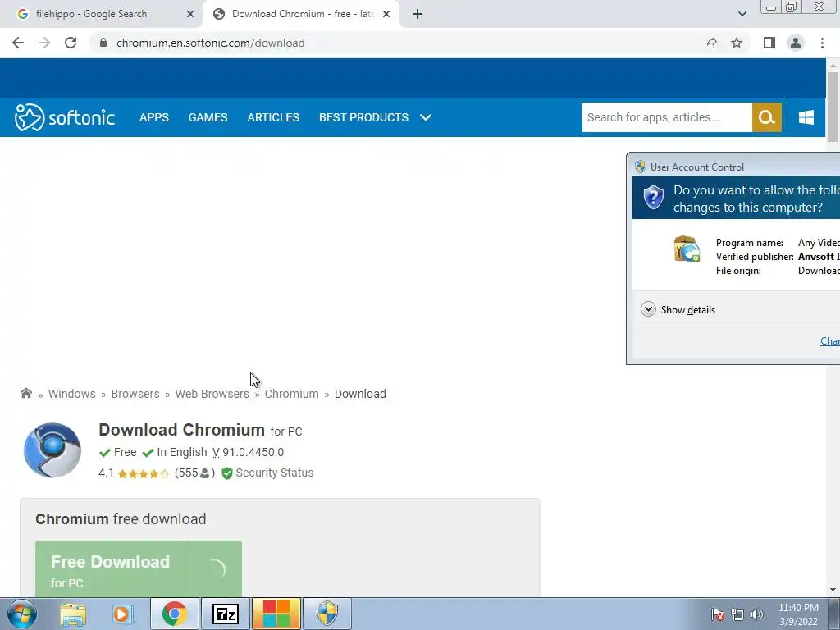The width and height of the screenshot is (840, 630).
Task: Open the ARTICLES menu
Action: 273,117
